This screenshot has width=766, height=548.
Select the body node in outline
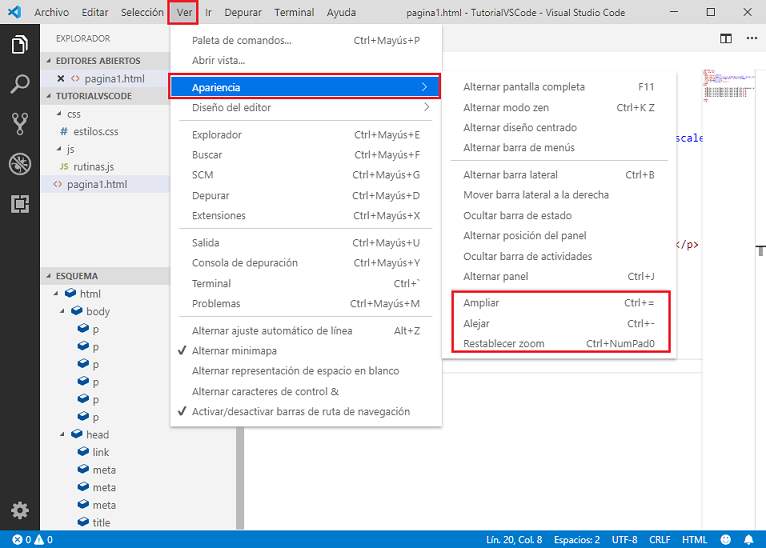[97, 311]
